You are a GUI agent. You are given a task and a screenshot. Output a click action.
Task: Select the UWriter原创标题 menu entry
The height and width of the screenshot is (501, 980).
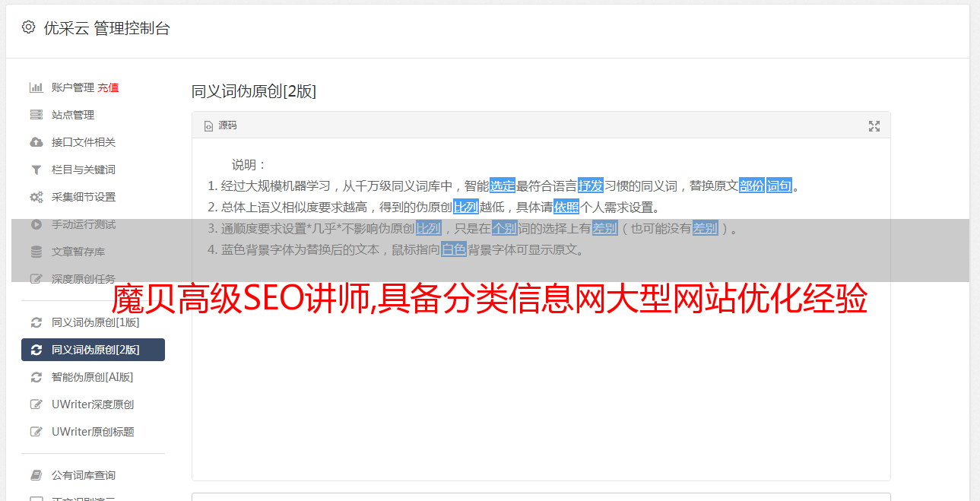(x=93, y=432)
